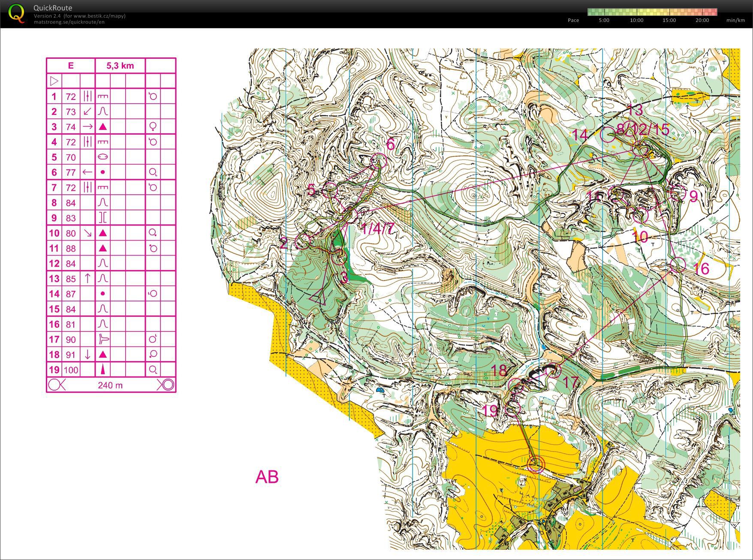Click the start triangle on the map
Screen dimensions: 753x560
[318, 297]
